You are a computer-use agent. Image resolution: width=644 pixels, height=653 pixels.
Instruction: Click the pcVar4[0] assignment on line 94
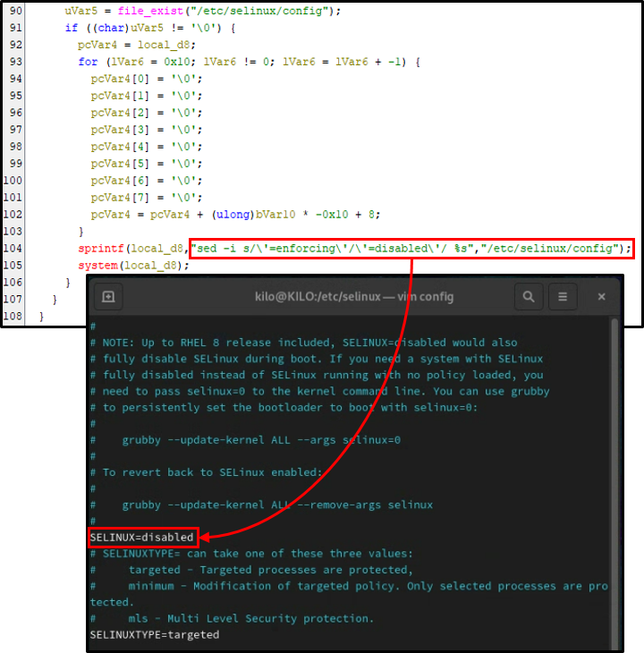pyautogui.click(x=147, y=79)
